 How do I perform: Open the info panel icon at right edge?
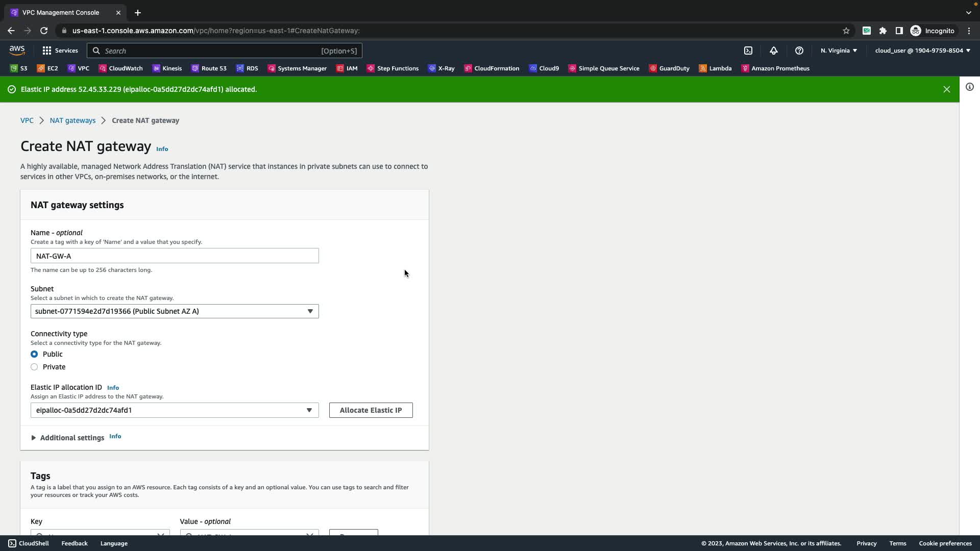click(969, 87)
